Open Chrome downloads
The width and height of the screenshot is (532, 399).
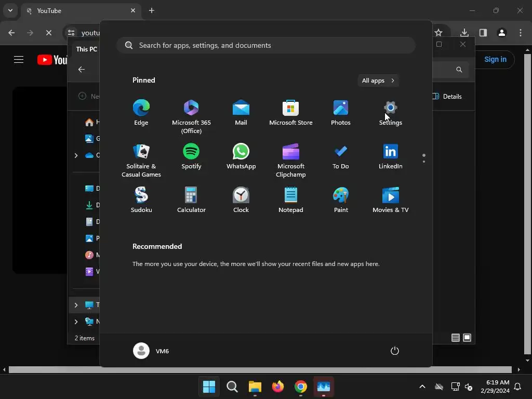point(464,33)
